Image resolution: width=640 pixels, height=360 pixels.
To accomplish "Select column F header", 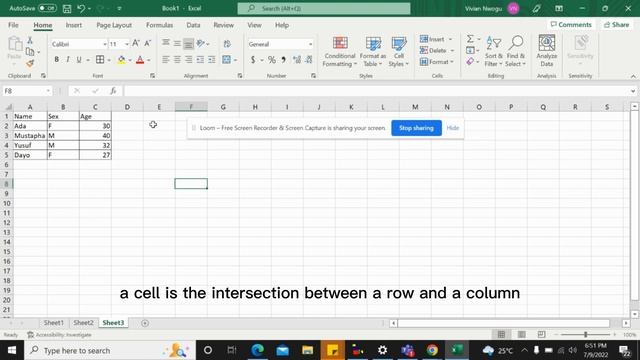I will click(x=191, y=107).
